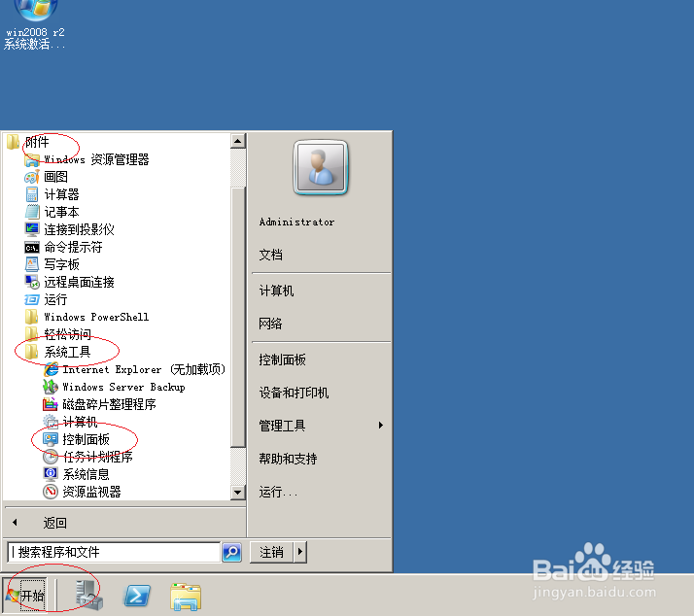Launch PowerShell from the taskbar
This screenshot has width=694, height=616.
coord(137,596)
